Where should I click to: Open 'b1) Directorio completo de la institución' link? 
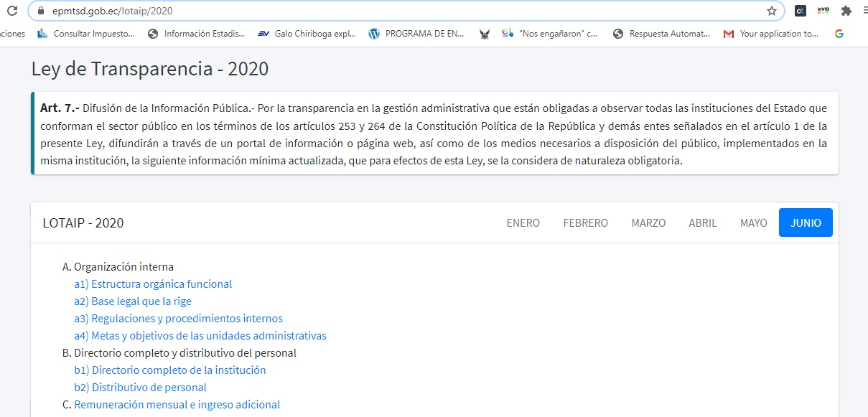click(170, 370)
